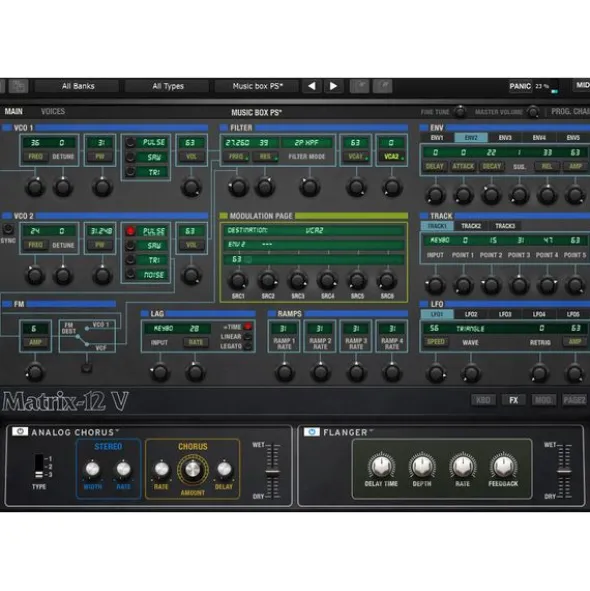Click the Fine Tune knob
This screenshot has height=591, width=590.
point(460,112)
